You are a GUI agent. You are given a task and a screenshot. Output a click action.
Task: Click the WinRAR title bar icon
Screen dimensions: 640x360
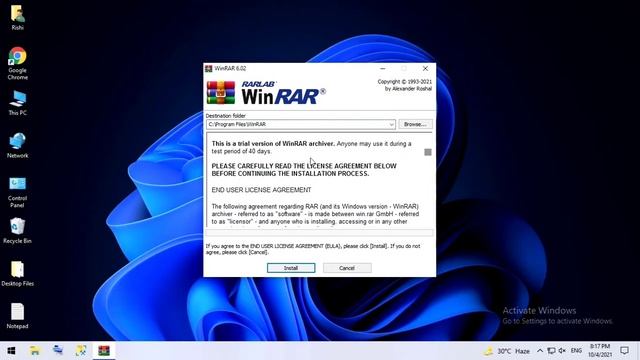[x=209, y=68]
